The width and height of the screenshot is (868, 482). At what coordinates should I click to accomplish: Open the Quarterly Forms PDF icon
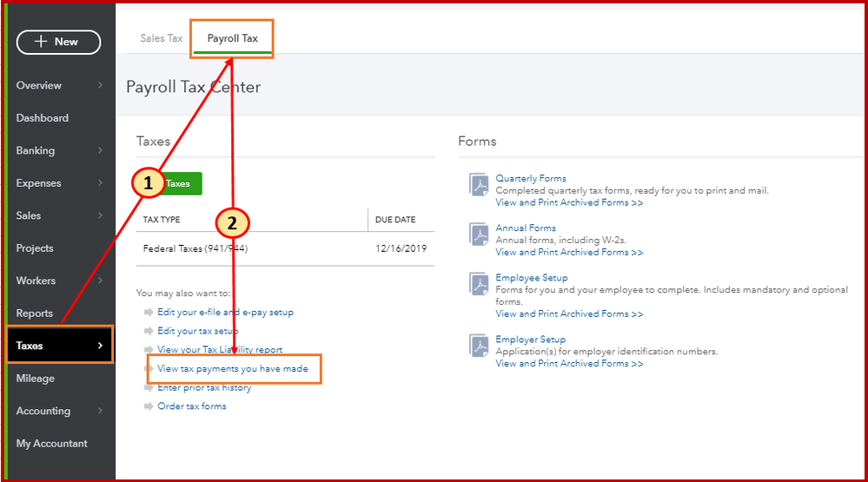point(479,185)
